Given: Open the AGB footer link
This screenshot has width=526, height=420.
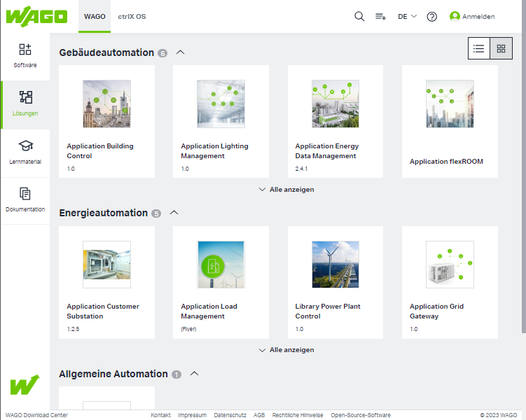Looking at the screenshot, I should [x=259, y=415].
